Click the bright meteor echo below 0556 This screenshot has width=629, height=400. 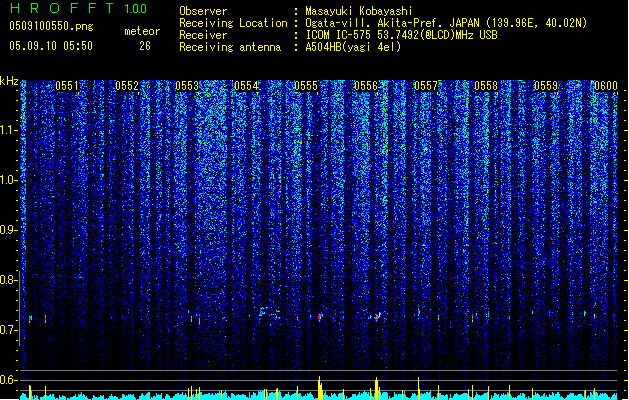(377, 317)
